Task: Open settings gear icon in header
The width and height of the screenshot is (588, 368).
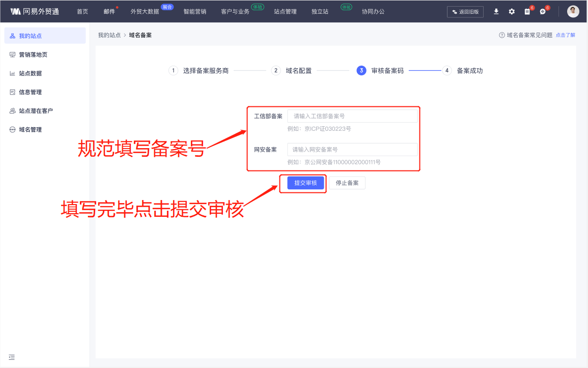Action: (512, 11)
